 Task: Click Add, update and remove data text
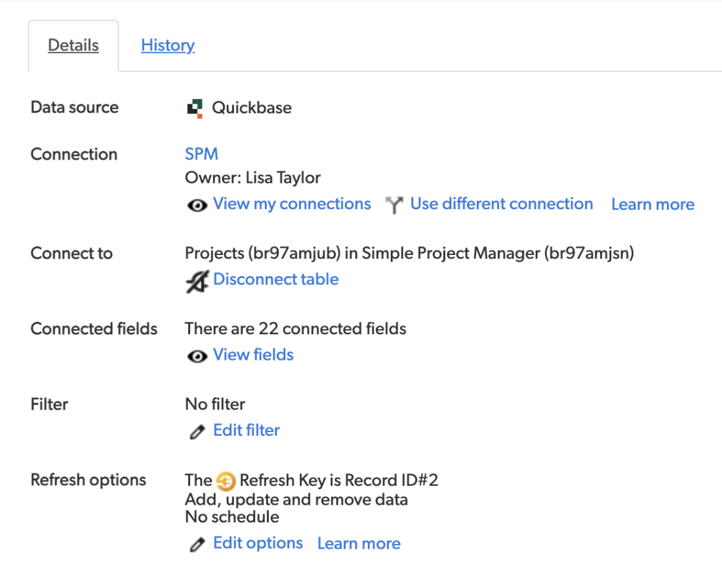296,500
